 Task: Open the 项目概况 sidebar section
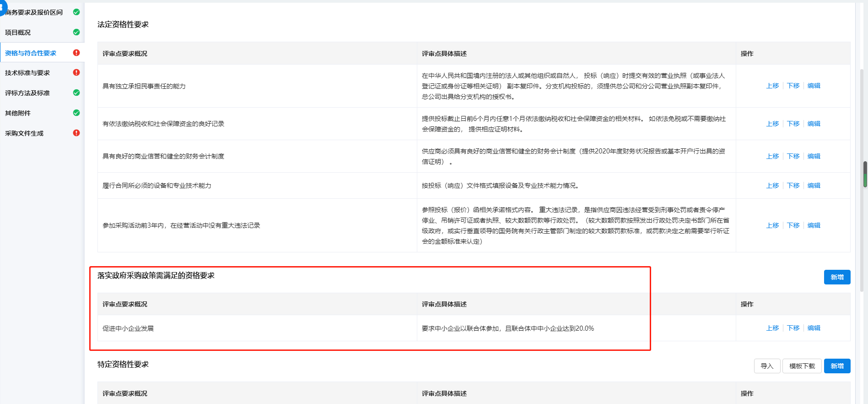[18, 33]
